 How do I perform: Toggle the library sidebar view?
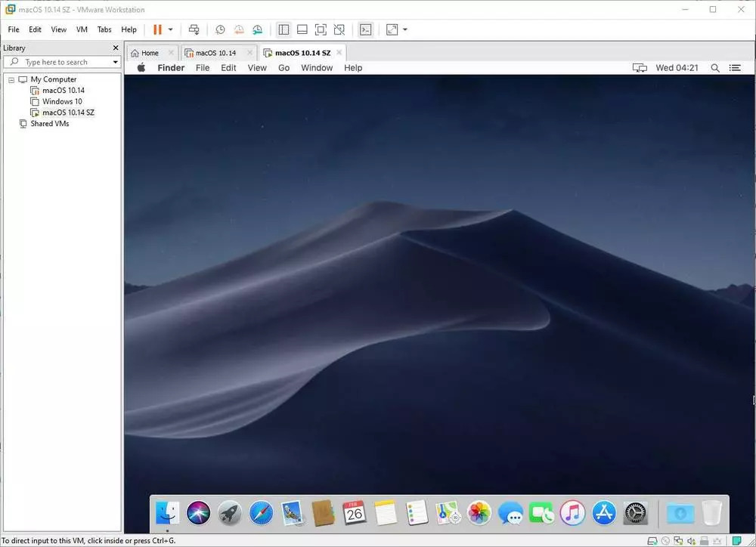[x=283, y=29]
